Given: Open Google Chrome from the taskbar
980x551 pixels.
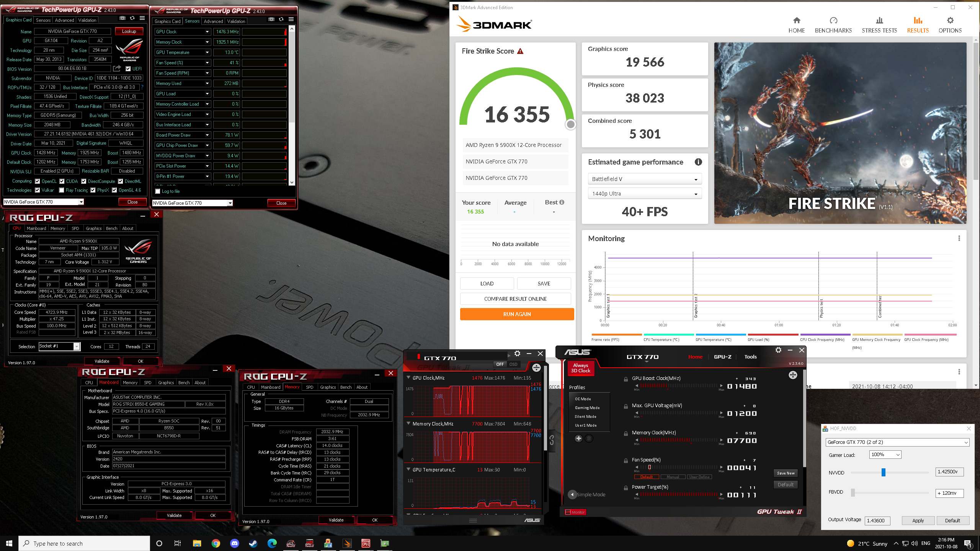Looking at the screenshot, I should [x=216, y=543].
